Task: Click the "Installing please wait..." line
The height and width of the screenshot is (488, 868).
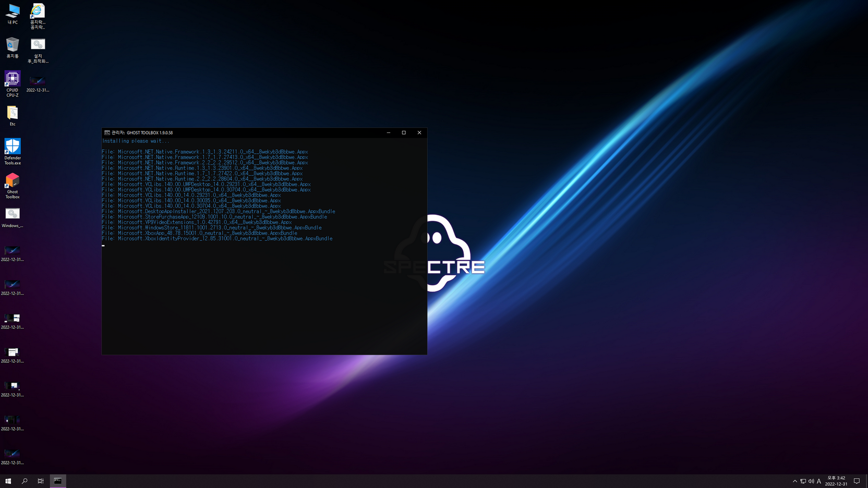Action: [x=136, y=141]
